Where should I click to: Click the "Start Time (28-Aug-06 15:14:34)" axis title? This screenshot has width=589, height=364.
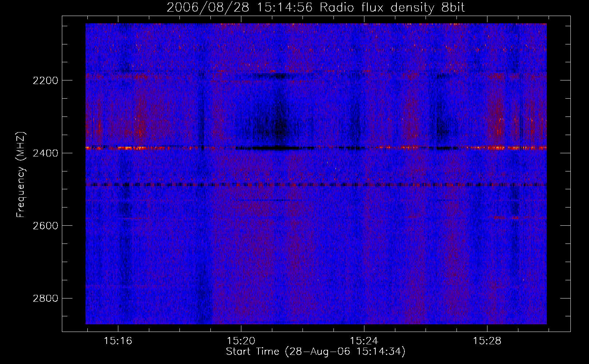[x=316, y=352]
